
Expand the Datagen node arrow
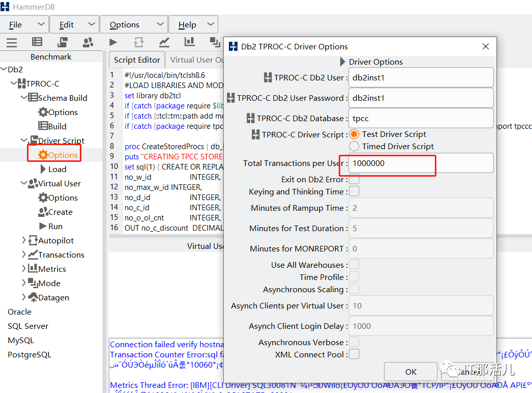[x=24, y=297]
